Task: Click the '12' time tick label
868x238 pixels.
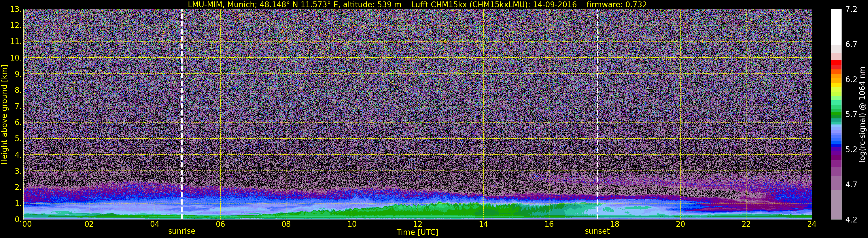Action: (x=417, y=224)
